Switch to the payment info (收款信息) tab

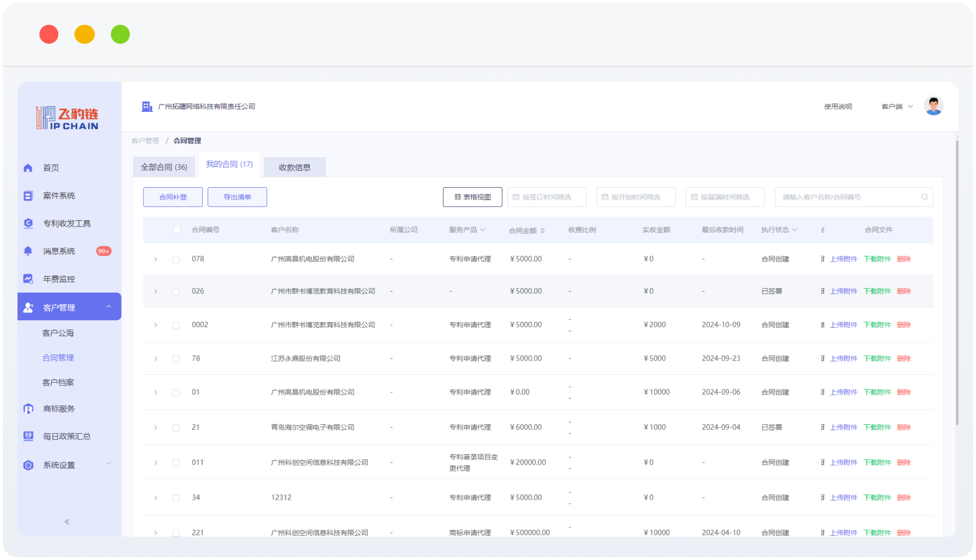pos(294,167)
